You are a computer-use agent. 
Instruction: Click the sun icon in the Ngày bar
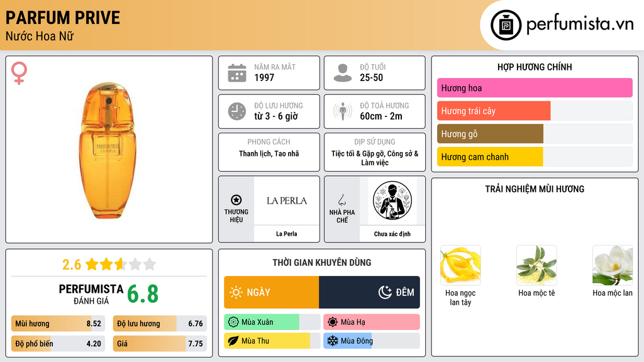point(236,292)
